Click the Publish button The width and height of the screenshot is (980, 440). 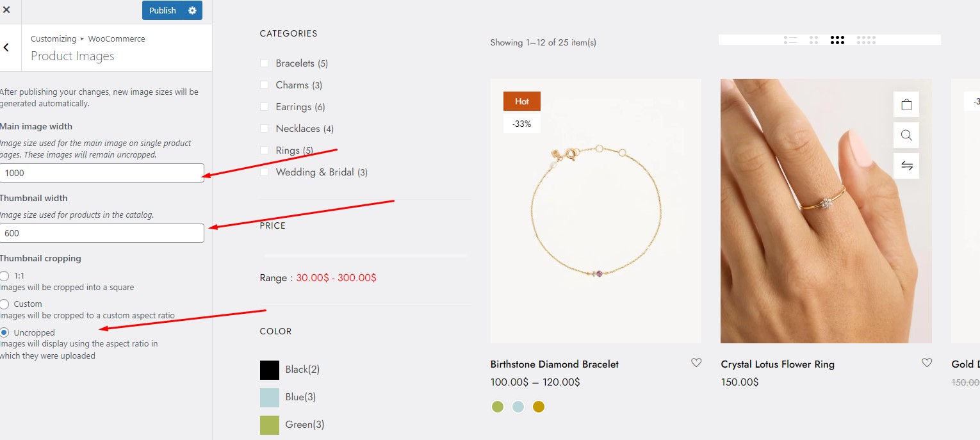coord(163,10)
